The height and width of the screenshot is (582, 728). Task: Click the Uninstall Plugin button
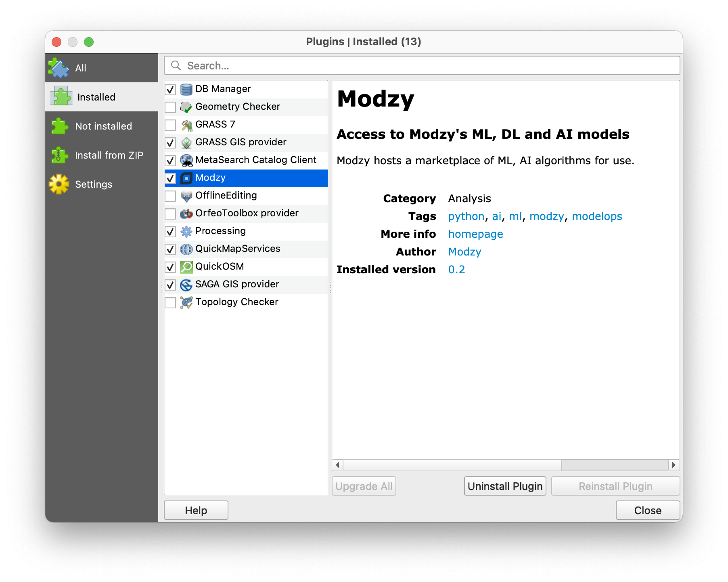[x=505, y=486]
